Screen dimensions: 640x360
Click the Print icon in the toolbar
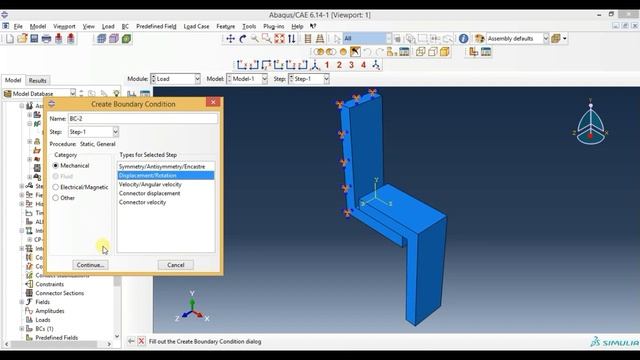point(47,39)
